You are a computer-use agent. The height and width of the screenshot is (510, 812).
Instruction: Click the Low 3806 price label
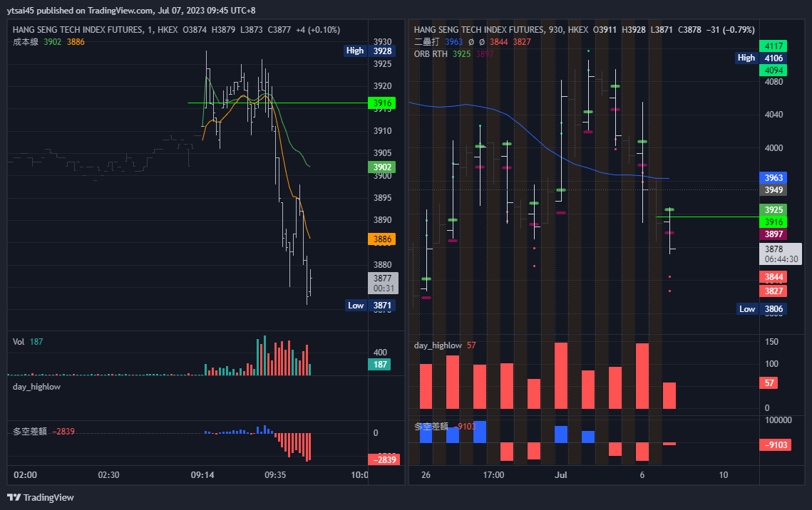[x=762, y=309]
